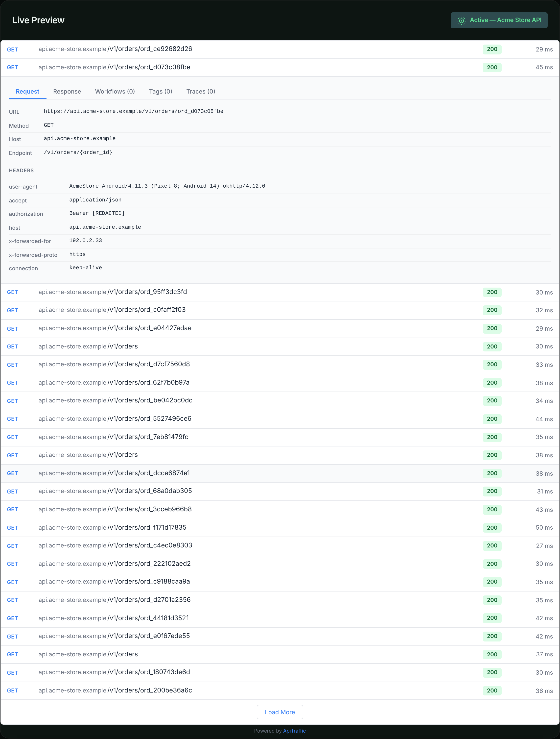Click the request URL value https://api.acme-store.example/v1/orders/ord_d073c08fbe
The width and height of the screenshot is (560, 739).
tap(134, 111)
